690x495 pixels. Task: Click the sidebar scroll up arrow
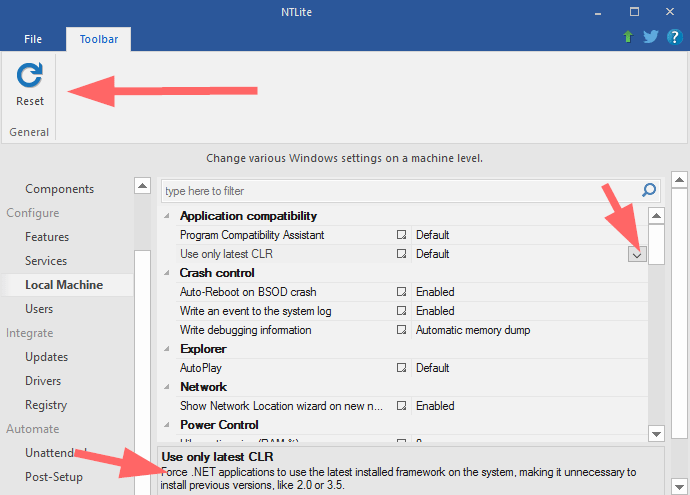[142, 186]
